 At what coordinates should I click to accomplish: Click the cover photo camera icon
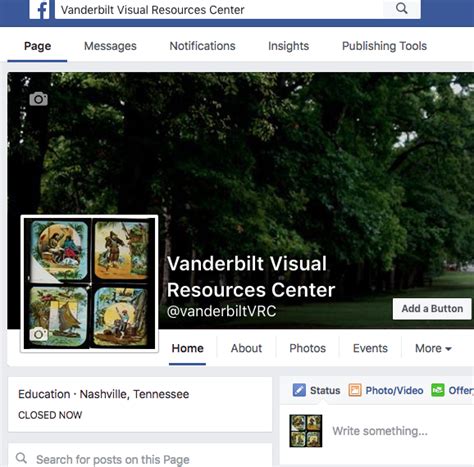39,99
